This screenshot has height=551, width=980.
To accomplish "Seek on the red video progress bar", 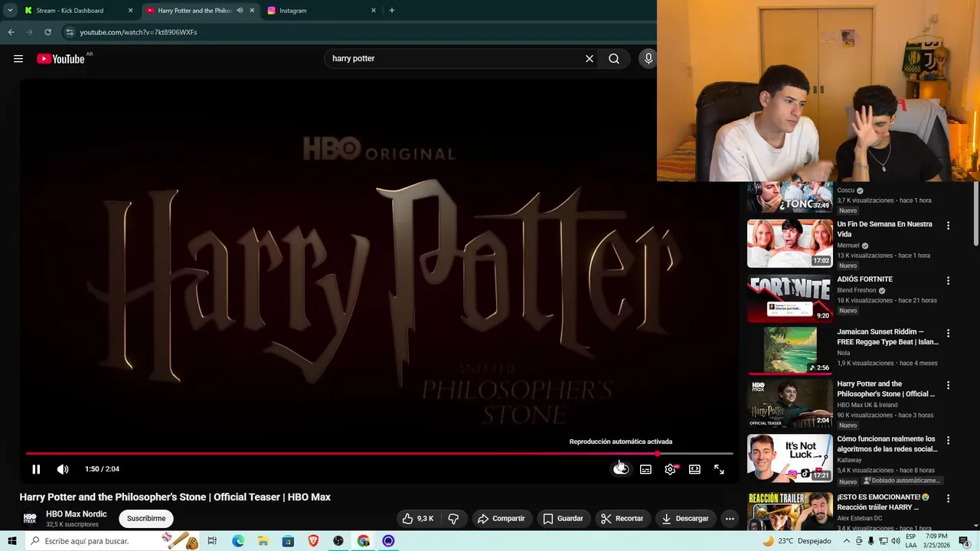I will 379,454.
